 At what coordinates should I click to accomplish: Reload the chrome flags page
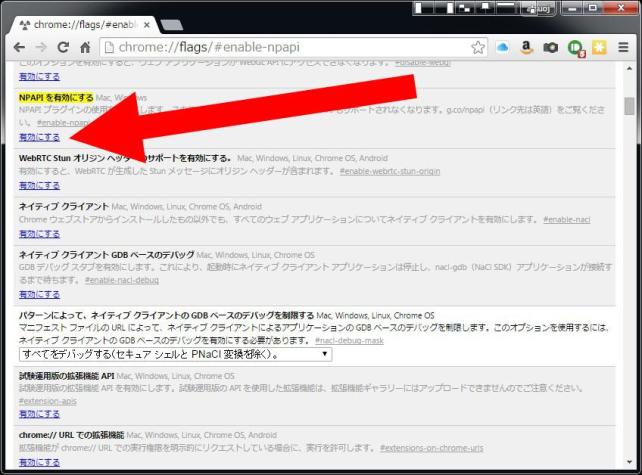[x=63, y=48]
